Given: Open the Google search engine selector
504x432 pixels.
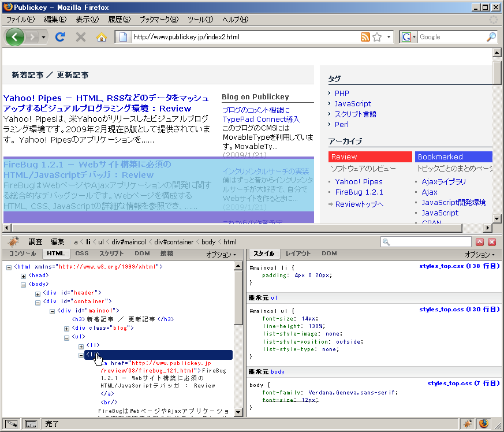Looking at the screenshot, I should (409, 37).
